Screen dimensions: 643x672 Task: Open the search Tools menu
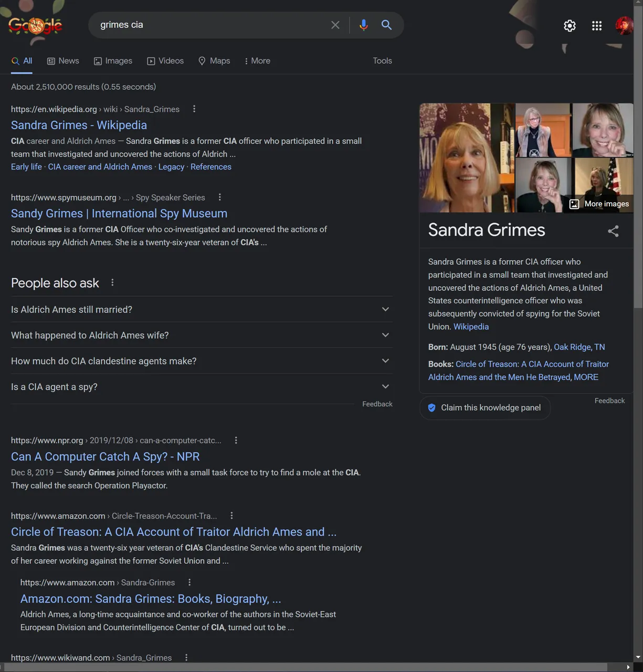(382, 61)
